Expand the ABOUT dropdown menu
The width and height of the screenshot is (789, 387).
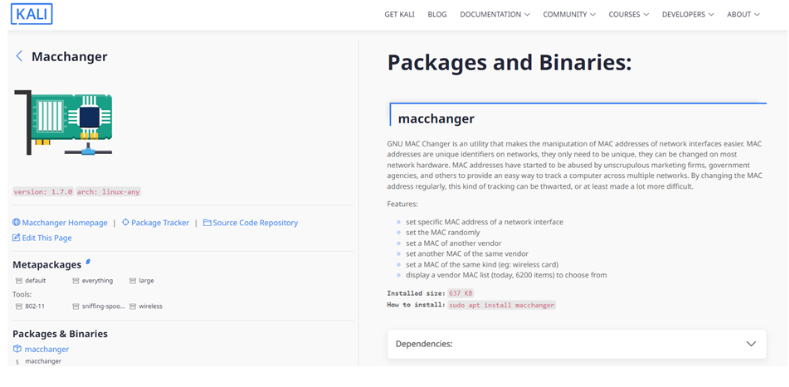coord(743,14)
